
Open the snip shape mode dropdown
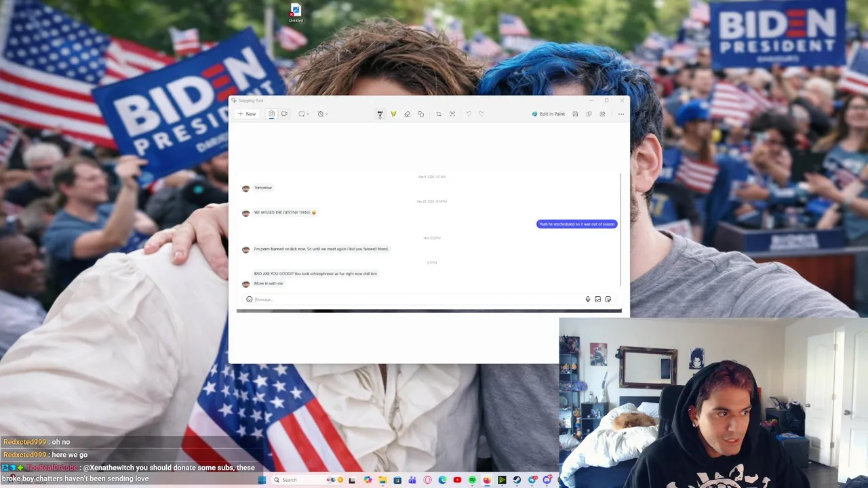[x=304, y=114]
